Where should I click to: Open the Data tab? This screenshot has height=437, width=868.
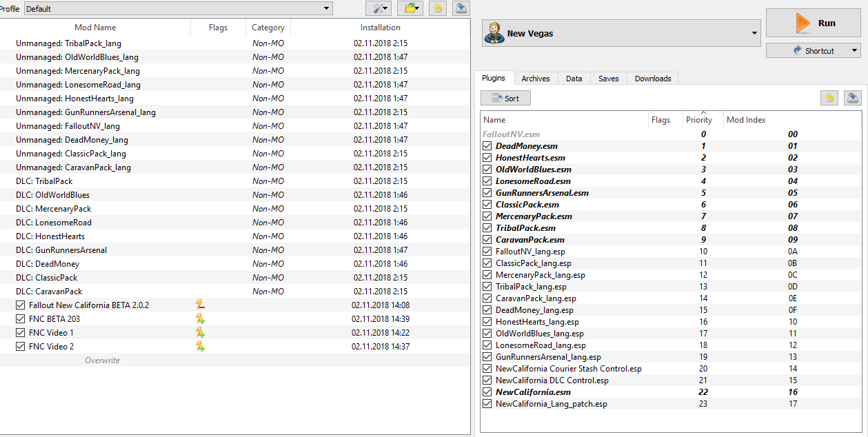click(574, 79)
